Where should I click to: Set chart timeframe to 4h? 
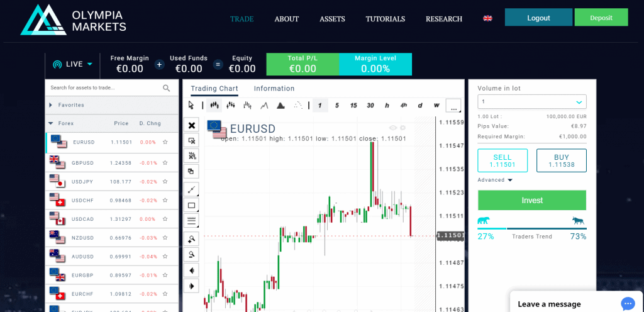click(x=403, y=106)
